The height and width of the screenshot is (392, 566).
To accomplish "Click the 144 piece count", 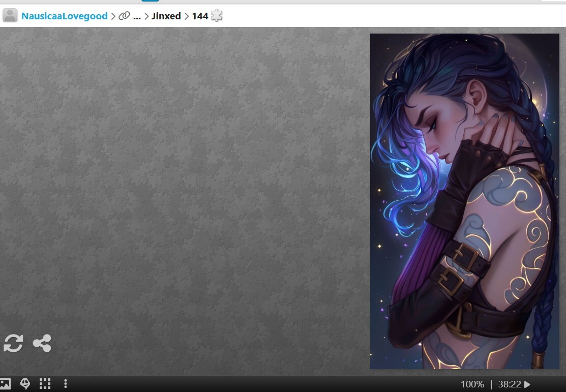I will (x=200, y=16).
